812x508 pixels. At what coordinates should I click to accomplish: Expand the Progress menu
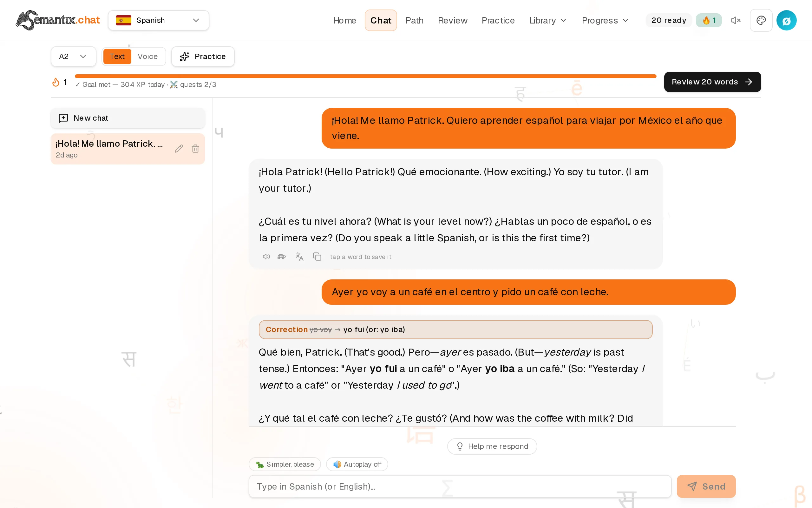tap(605, 21)
